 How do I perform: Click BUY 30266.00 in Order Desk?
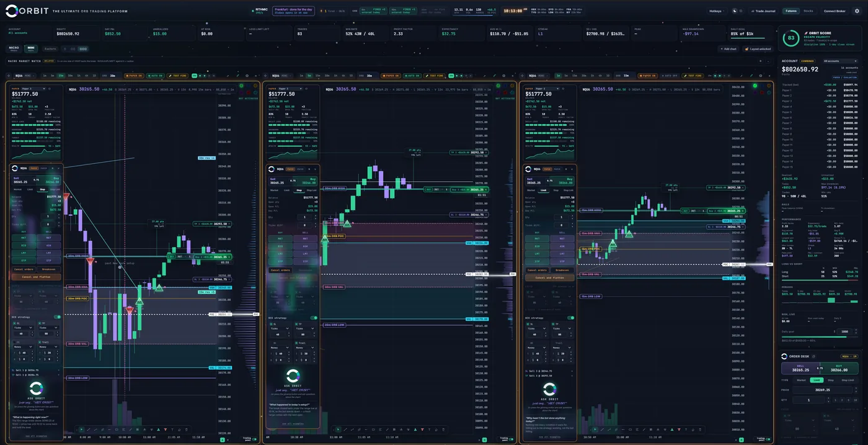click(839, 368)
